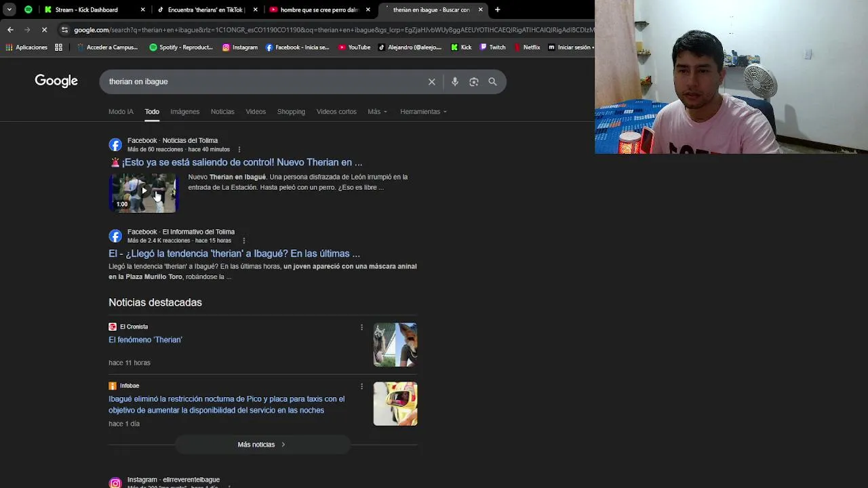This screenshot has height=488, width=868.
Task: Open the YouTube bookmark
Action: [x=354, y=47]
